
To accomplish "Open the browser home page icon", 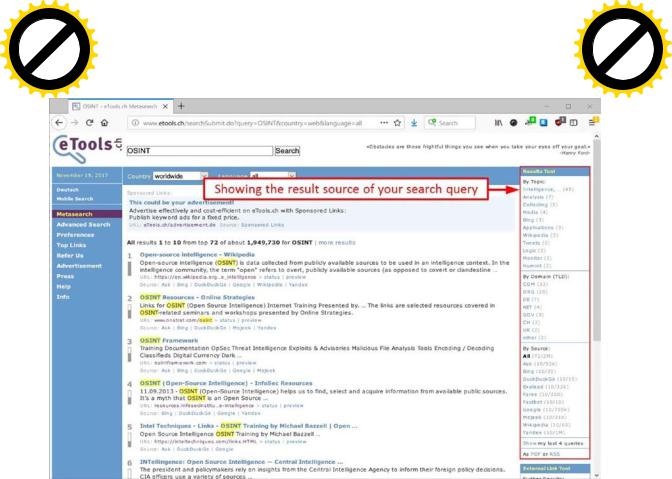I will 105,123.
